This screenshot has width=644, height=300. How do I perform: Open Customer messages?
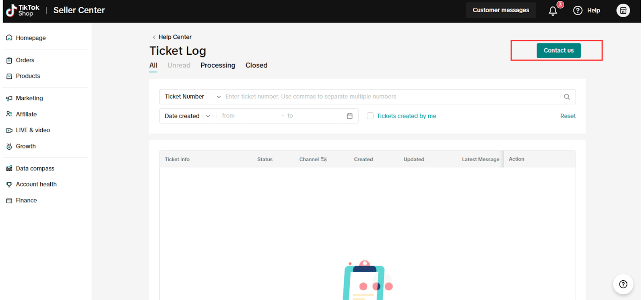click(x=501, y=10)
